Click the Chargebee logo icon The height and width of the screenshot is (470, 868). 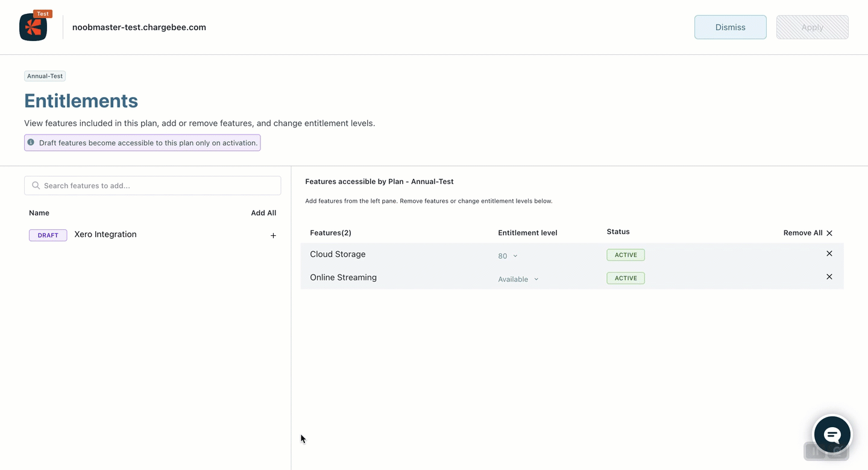tap(33, 27)
